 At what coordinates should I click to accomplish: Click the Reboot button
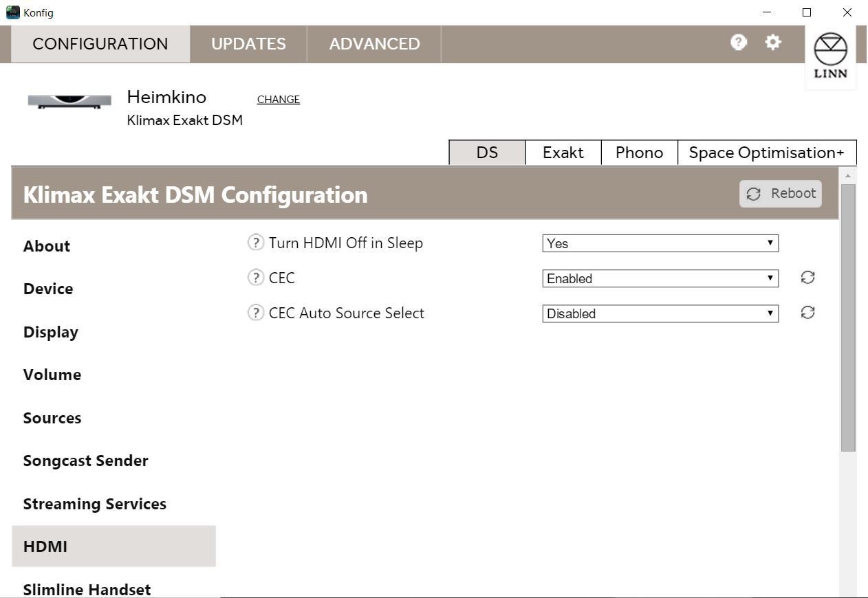(781, 193)
